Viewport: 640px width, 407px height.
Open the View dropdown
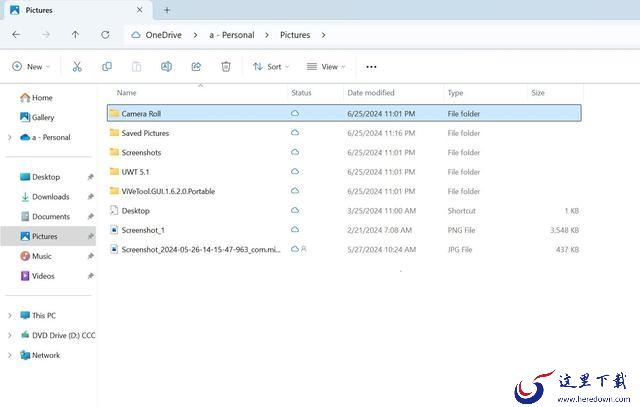[x=326, y=67]
